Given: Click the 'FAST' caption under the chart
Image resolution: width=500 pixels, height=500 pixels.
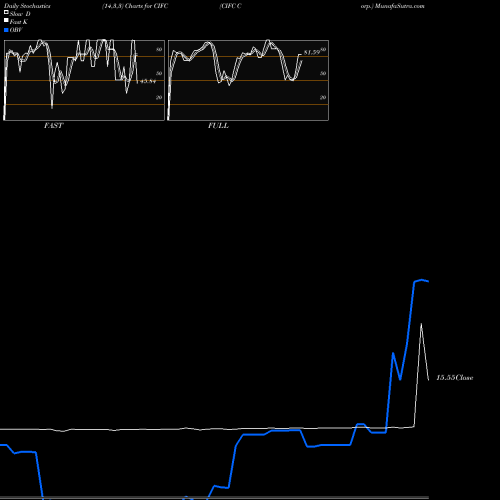Looking at the screenshot, I should point(53,126).
